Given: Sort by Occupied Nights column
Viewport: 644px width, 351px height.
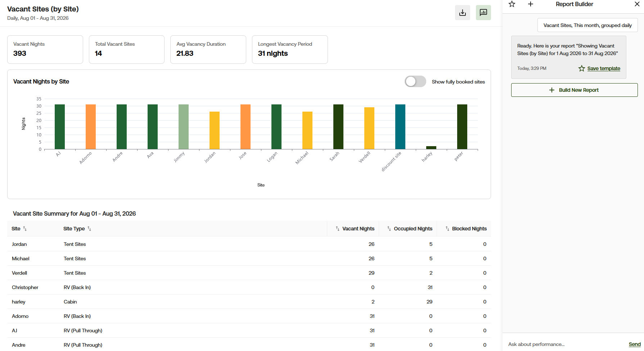Looking at the screenshot, I should 410,229.
